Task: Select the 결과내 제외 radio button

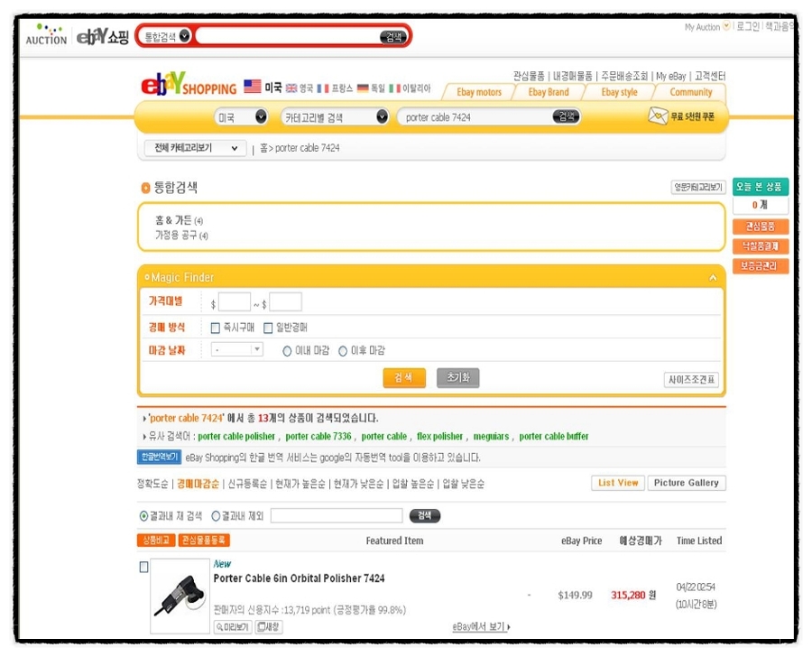Action: [x=216, y=516]
